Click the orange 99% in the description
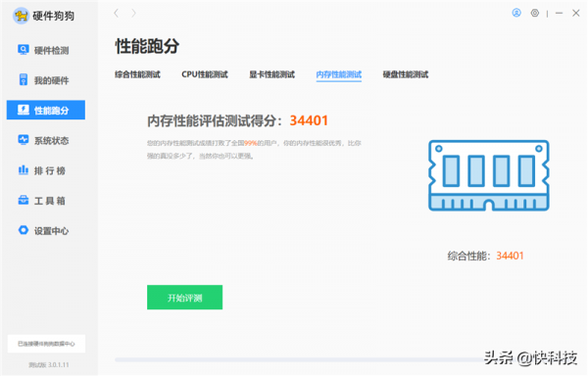 [251, 143]
